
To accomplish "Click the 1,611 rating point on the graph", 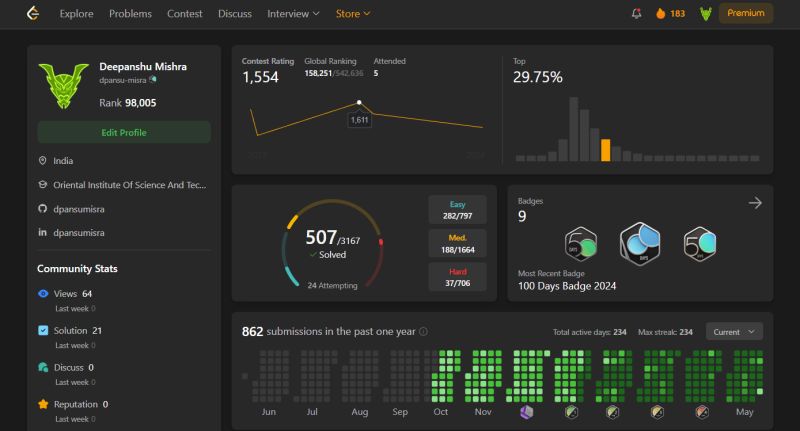I will coord(359,103).
